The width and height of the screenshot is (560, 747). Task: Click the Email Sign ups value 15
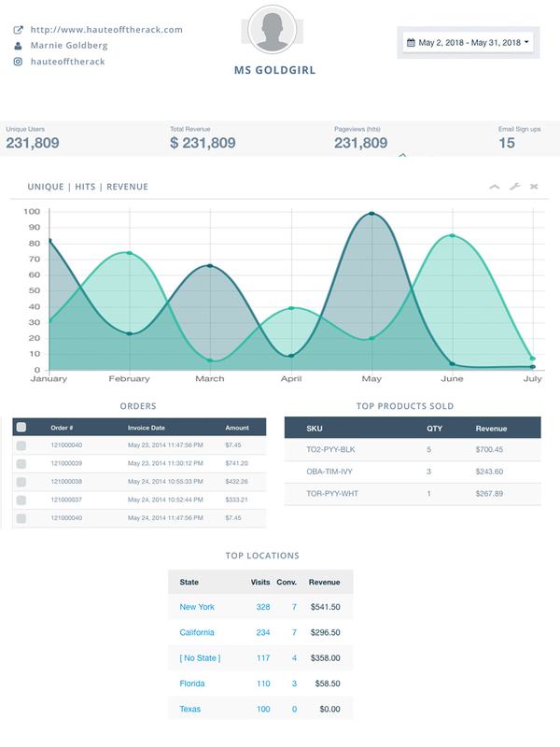coord(507,143)
